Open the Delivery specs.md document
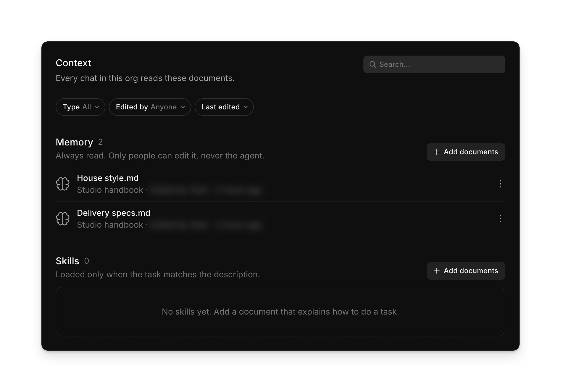 pos(114,213)
